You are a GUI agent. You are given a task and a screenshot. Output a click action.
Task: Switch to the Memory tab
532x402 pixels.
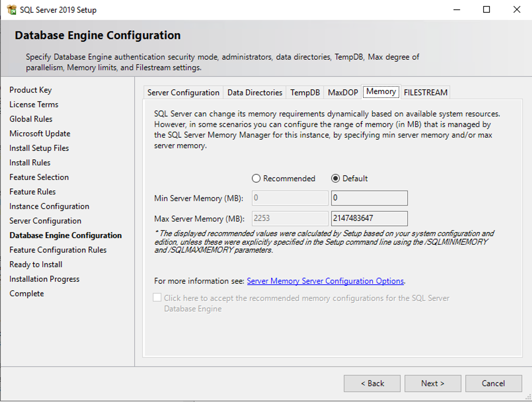[x=381, y=92]
